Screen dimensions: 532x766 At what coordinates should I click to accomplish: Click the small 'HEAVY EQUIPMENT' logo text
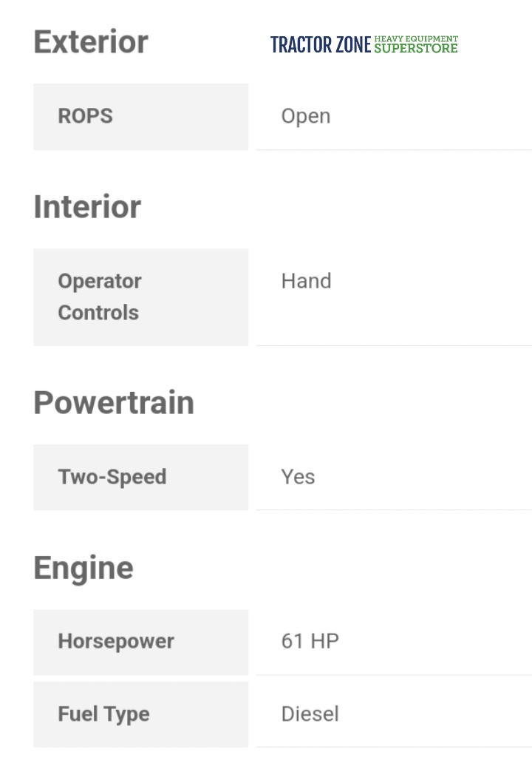(416, 38)
